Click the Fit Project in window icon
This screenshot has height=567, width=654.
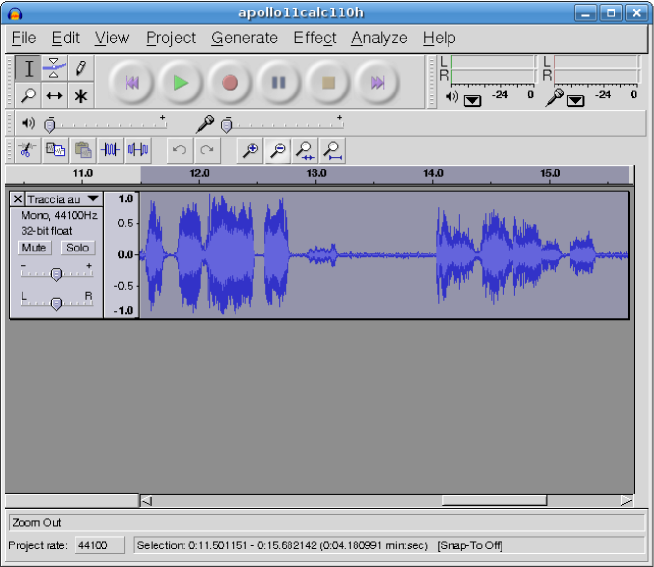tap(333, 150)
